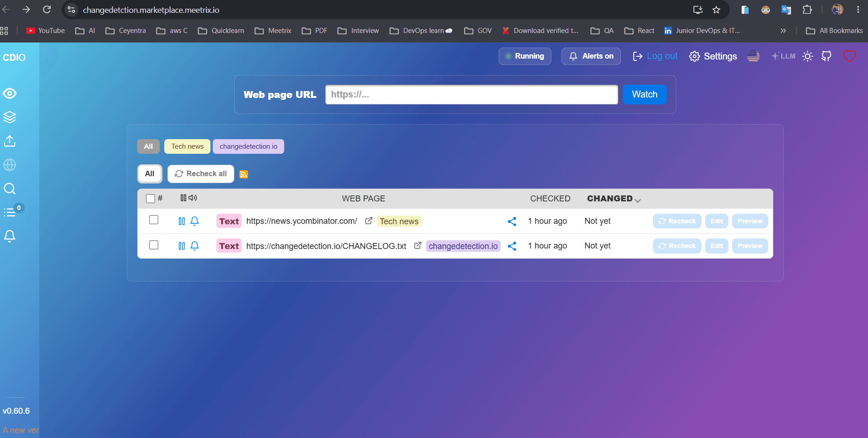This screenshot has width=868, height=438.
Task: Open the LLM sparkle option
Action: (x=783, y=56)
